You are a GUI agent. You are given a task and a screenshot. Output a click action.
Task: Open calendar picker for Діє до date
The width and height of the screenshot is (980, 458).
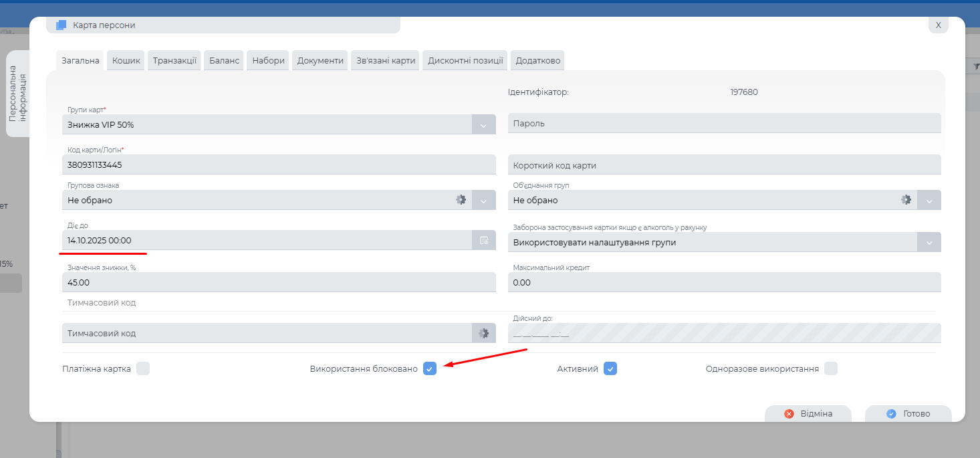[x=484, y=240]
